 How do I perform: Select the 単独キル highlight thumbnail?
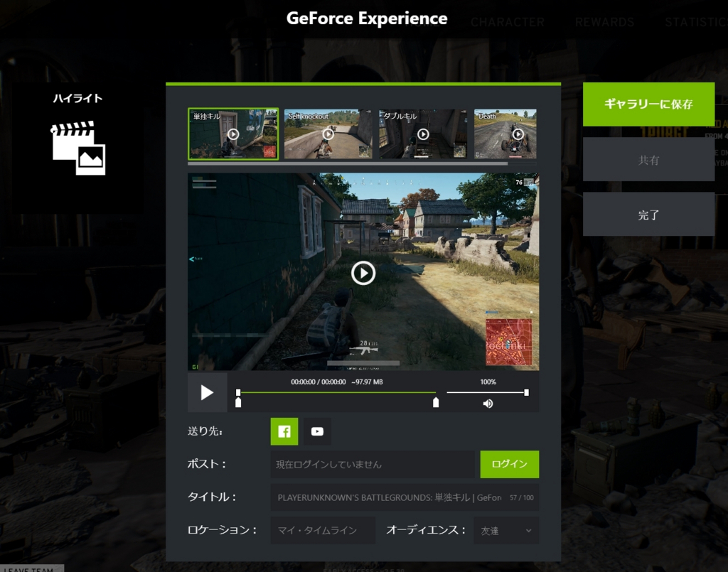click(x=233, y=134)
